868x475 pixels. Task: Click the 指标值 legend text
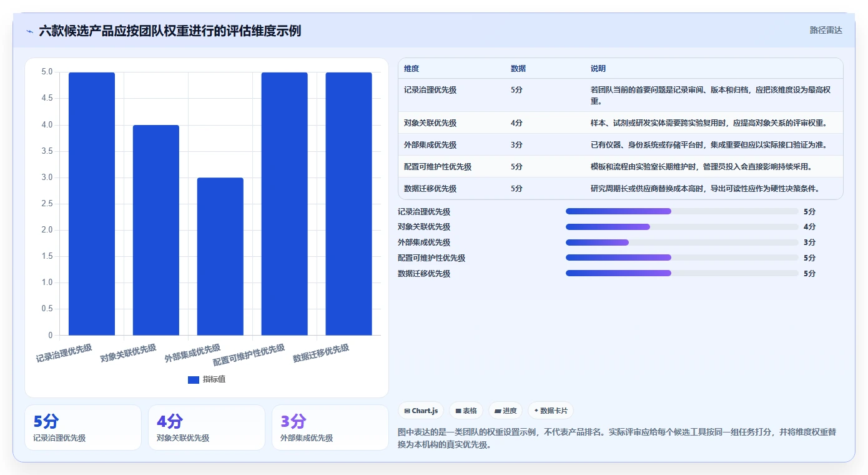(214, 379)
